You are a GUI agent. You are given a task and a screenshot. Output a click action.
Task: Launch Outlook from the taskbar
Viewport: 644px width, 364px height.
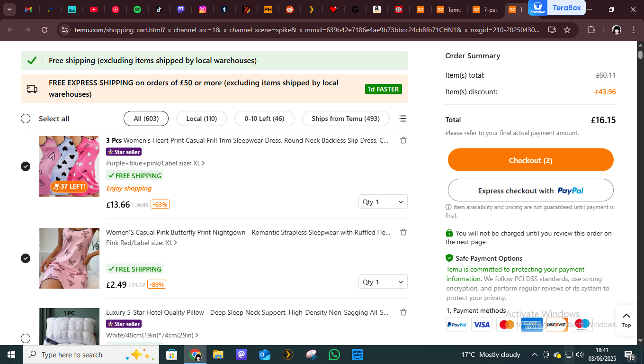click(x=264, y=355)
